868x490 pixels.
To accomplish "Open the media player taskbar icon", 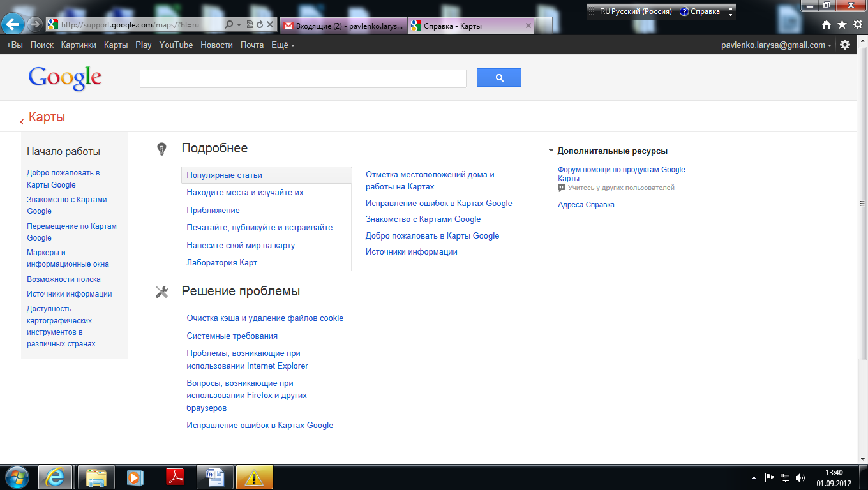I will click(x=135, y=477).
